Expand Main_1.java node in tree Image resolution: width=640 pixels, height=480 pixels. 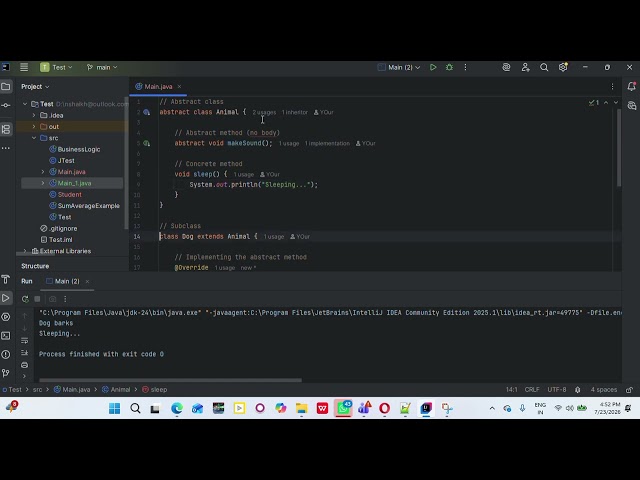pyautogui.click(x=43, y=183)
